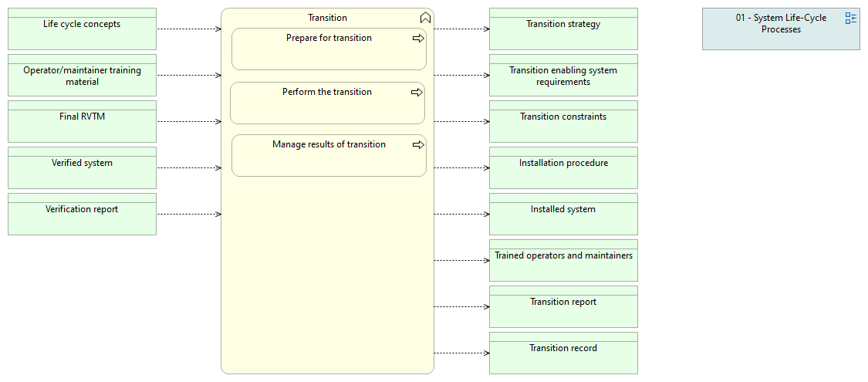
Task: Select the Transition report object
Action: click(563, 306)
